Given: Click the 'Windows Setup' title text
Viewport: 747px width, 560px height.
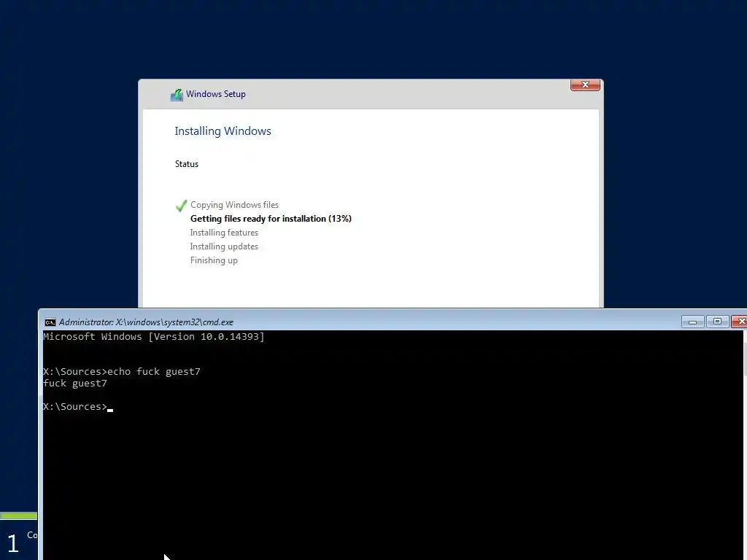Looking at the screenshot, I should click(216, 94).
